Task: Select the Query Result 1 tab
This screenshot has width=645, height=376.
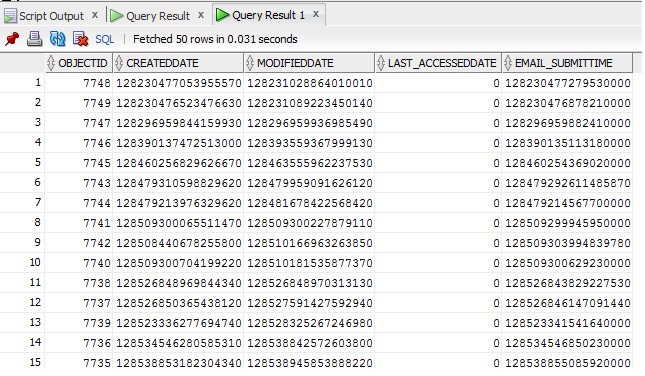Action: (x=268, y=15)
